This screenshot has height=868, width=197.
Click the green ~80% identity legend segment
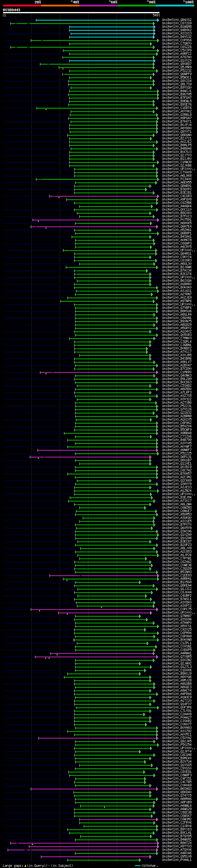point(136,6)
